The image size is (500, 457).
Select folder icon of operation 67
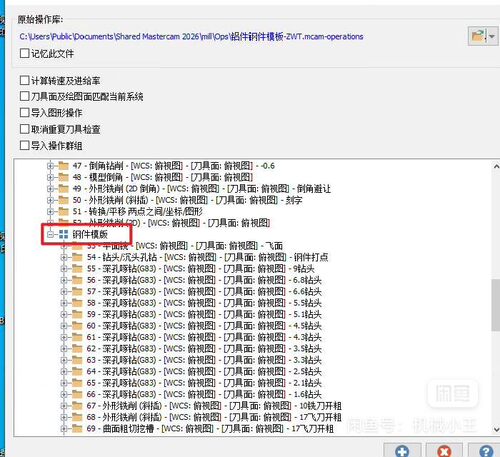tap(77, 405)
